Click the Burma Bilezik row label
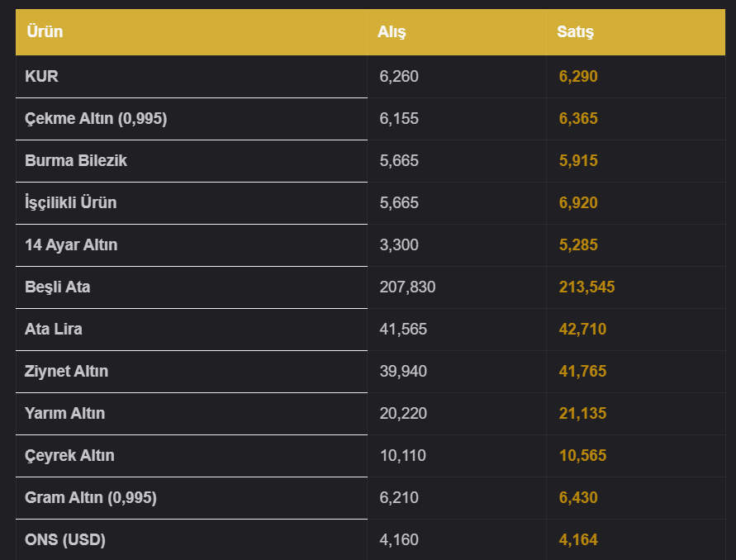This screenshot has width=736, height=560. coord(76,160)
